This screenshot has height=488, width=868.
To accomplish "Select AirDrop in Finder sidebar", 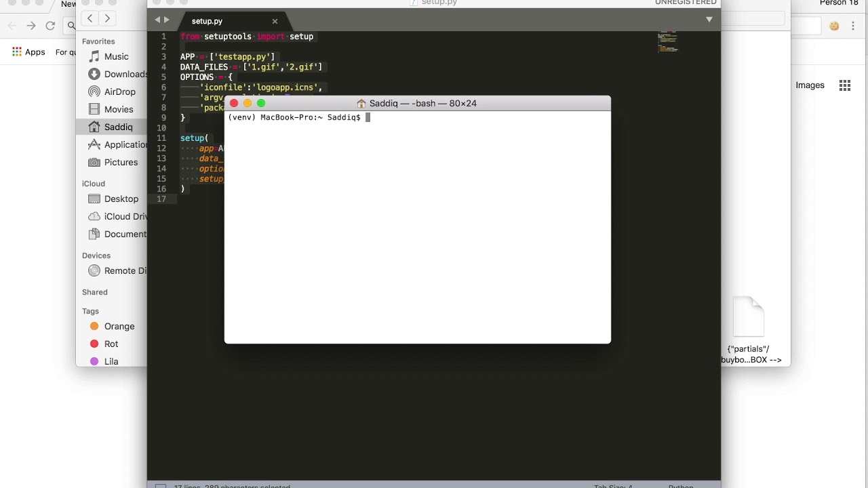I will (112, 91).
